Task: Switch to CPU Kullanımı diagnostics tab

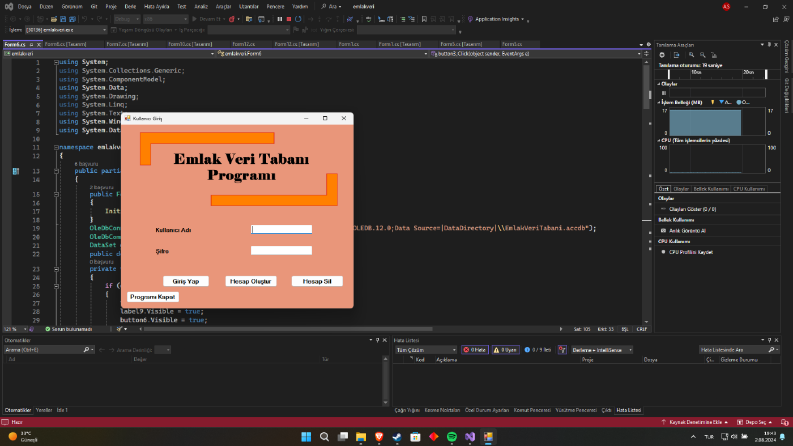Action: click(749, 189)
